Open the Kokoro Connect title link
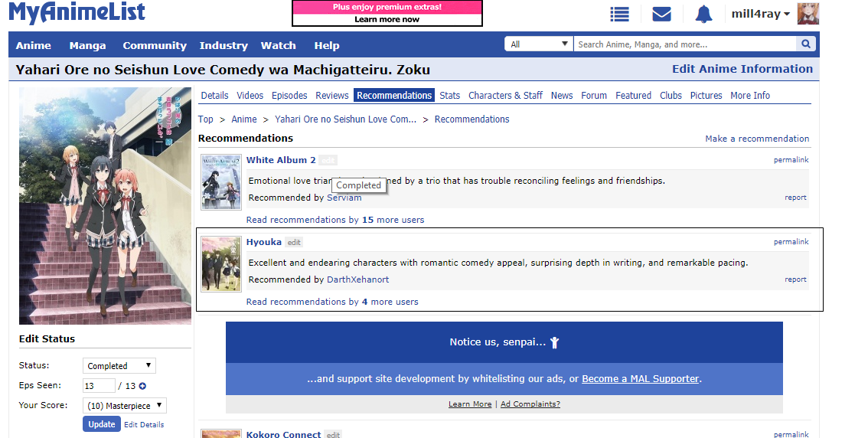Screen dimensions: 868x438 click(283, 434)
